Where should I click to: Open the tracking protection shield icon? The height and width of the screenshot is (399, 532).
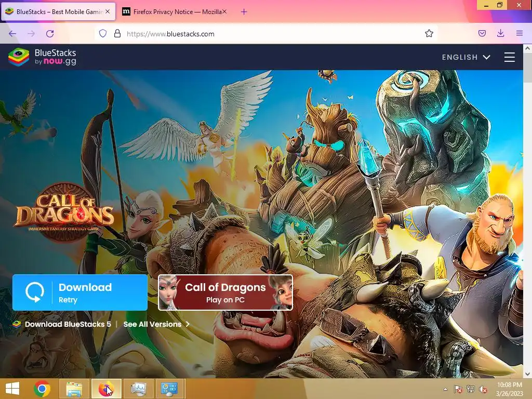point(103,34)
